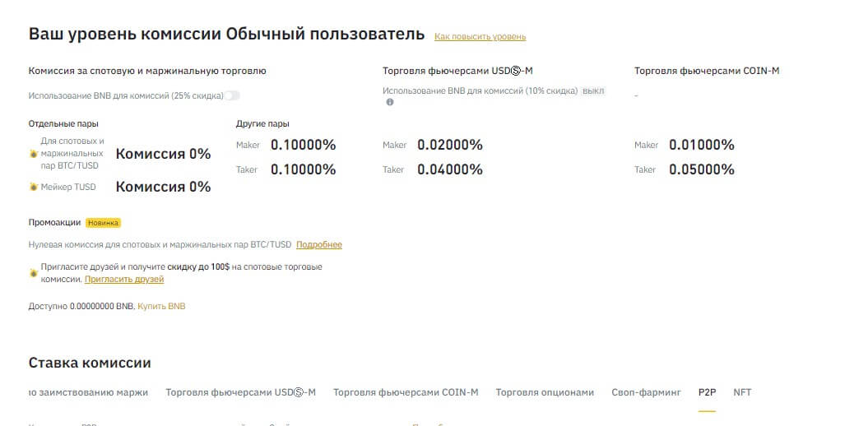
Task: Click the 'Новинка' promo badge
Action: [x=104, y=222]
